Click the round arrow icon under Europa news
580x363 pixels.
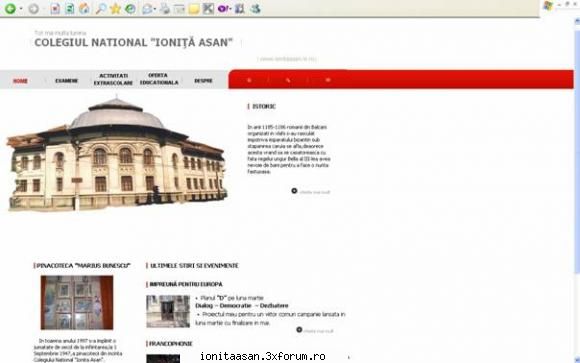tap(299, 330)
